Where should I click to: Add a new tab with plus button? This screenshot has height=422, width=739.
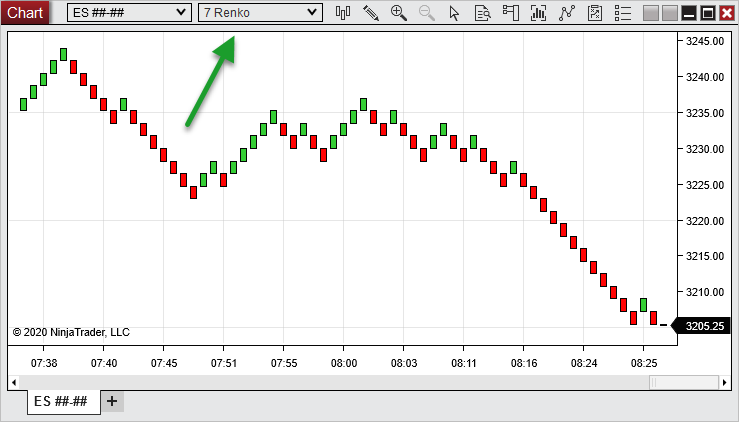(112, 401)
